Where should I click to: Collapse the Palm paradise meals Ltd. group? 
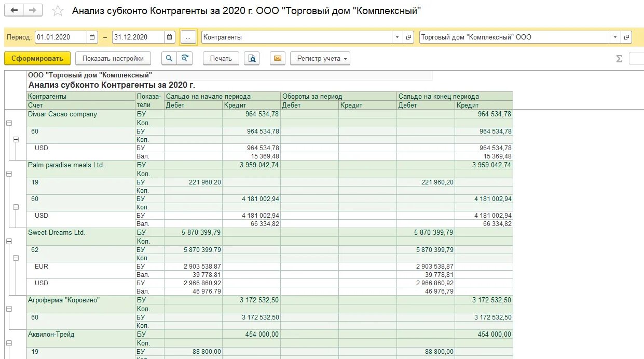tap(9, 174)
